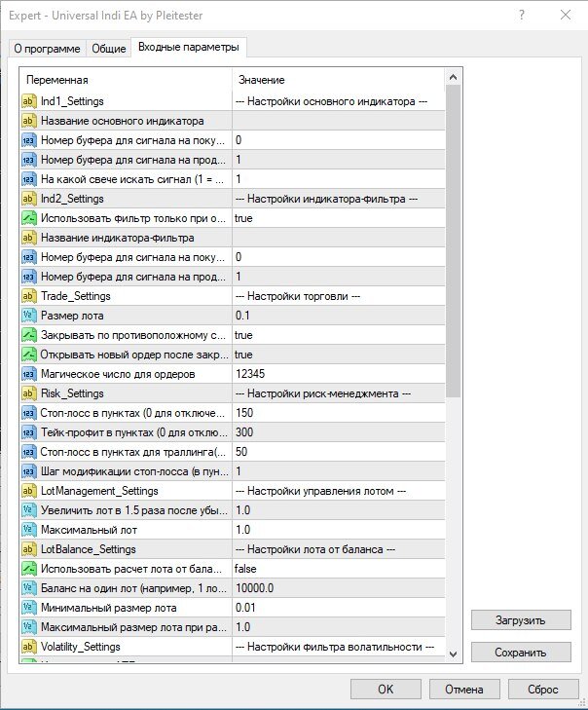Click the integer icon for Магическое число для ордеров

28,374
